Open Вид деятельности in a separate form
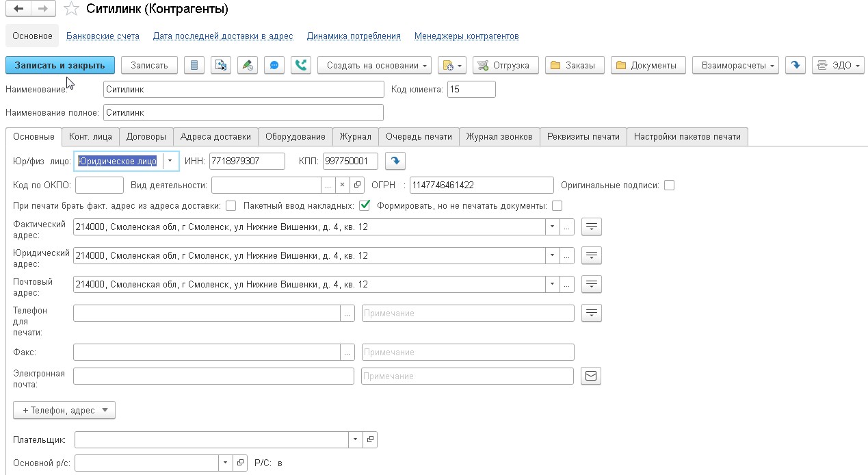This screenshot has width=868, height=475. [357, 185]
